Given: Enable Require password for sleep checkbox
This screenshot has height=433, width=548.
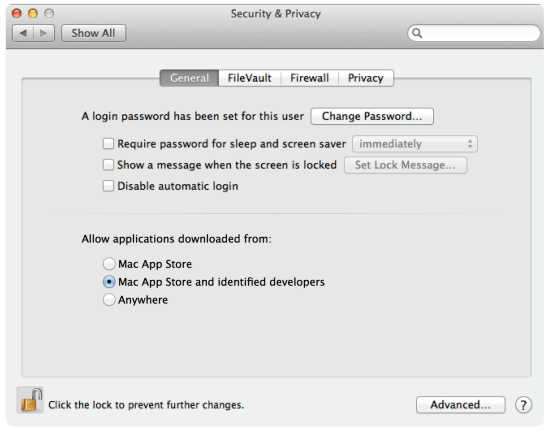Looking at the screenshot, I should tap(108, 144).
